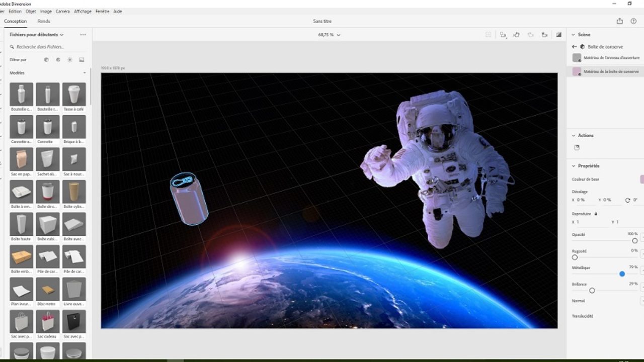
Task: Add the Sac en pap... model
Action: point(22,159)
